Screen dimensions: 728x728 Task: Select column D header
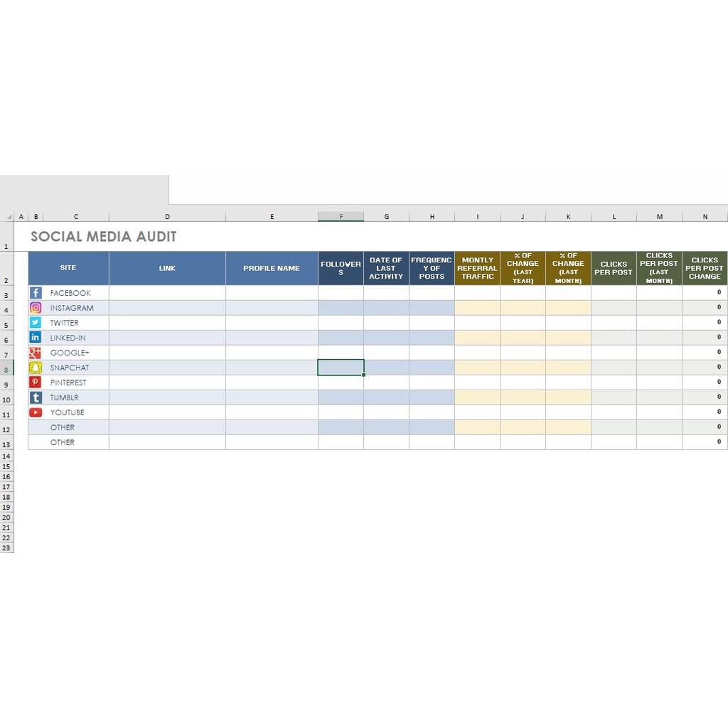click(x=167, y=217)
